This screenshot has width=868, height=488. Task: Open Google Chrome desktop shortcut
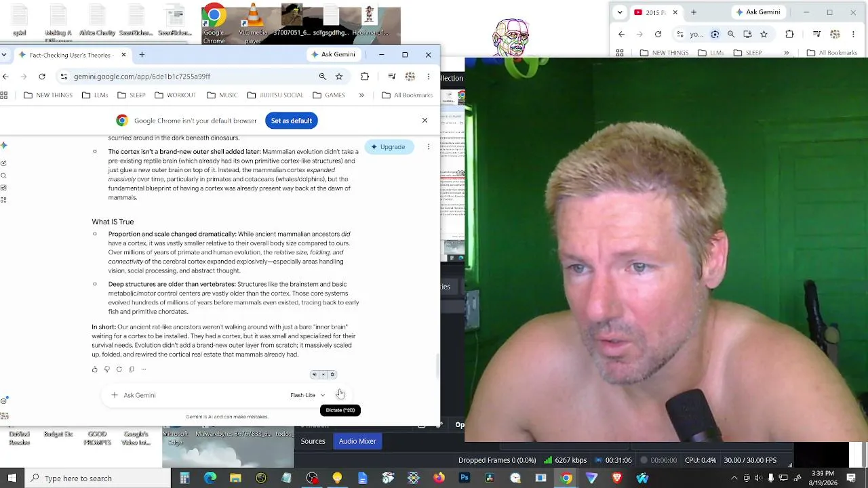click(x=214, y=24)
